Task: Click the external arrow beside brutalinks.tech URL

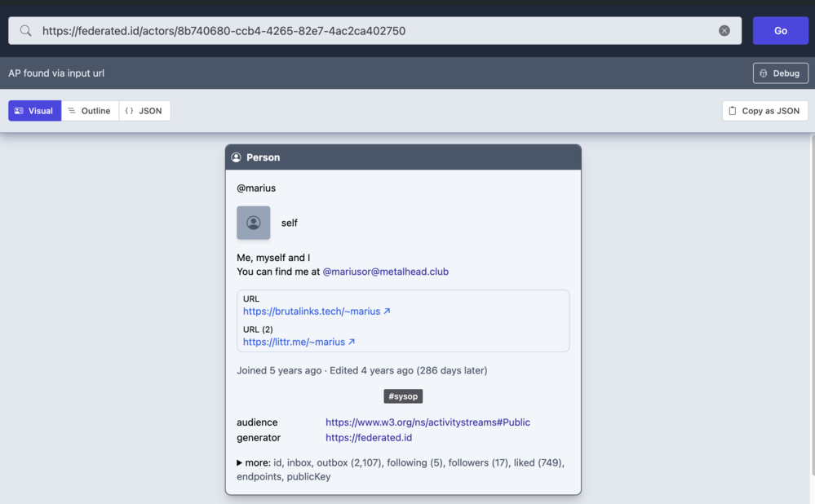Action: (387, 312)
